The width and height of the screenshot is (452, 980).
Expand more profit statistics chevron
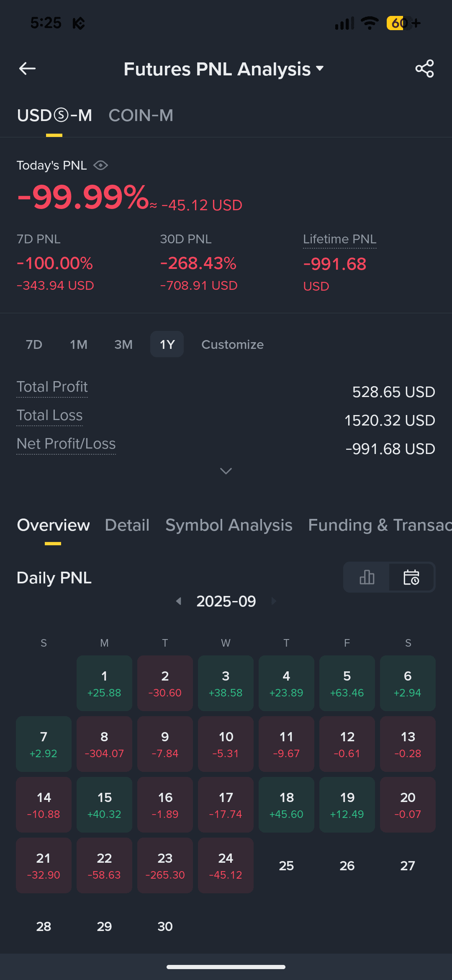(226, 471)
